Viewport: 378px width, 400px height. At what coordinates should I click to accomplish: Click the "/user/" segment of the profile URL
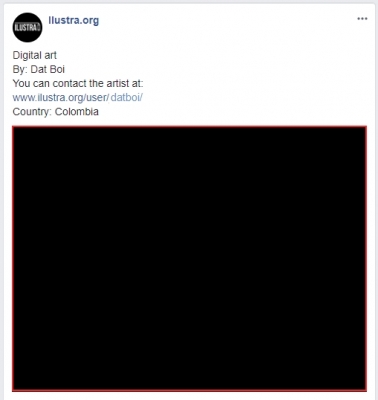[97, 97]
